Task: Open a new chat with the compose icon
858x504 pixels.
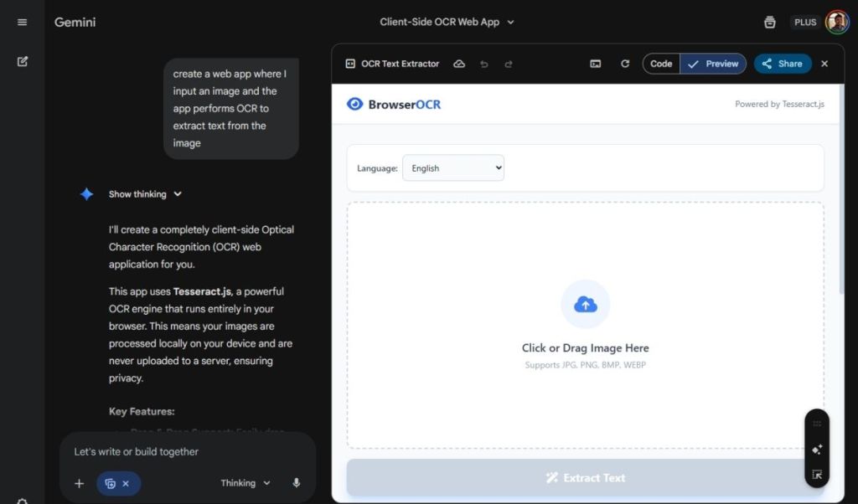Action: pyautogui.click(x=22, y=61)
